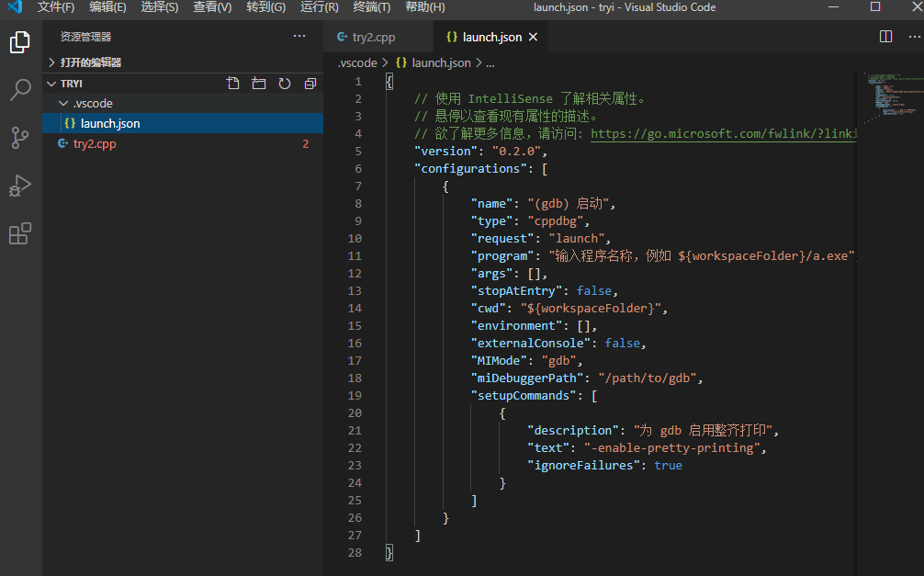The width and height of the screenshot is (924, 576).
Task: Open the 转到(G) menu
Action: tap(265, 7)
